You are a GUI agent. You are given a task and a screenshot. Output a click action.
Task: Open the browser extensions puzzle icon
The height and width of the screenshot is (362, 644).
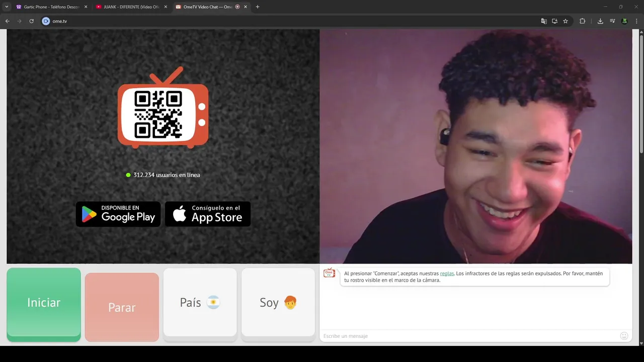[583, 21]
